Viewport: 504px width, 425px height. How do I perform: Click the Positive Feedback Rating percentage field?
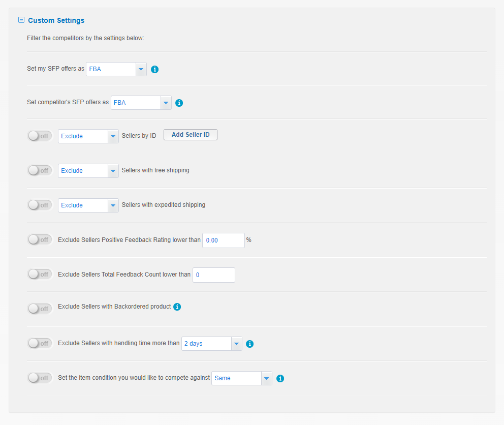point(224,240)
